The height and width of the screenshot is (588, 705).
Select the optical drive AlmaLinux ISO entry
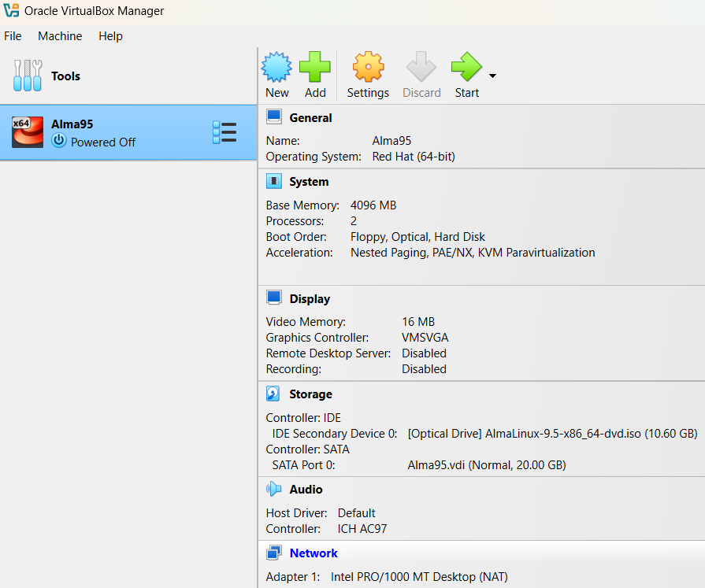(551, 434)
